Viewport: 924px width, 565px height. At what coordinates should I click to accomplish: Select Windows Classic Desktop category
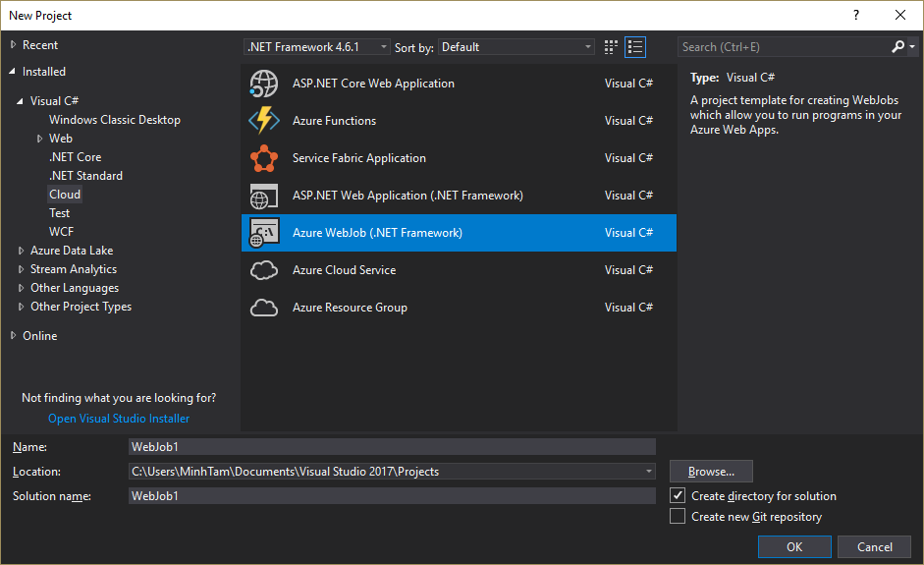pyautogui.click(x=115, y=120)
